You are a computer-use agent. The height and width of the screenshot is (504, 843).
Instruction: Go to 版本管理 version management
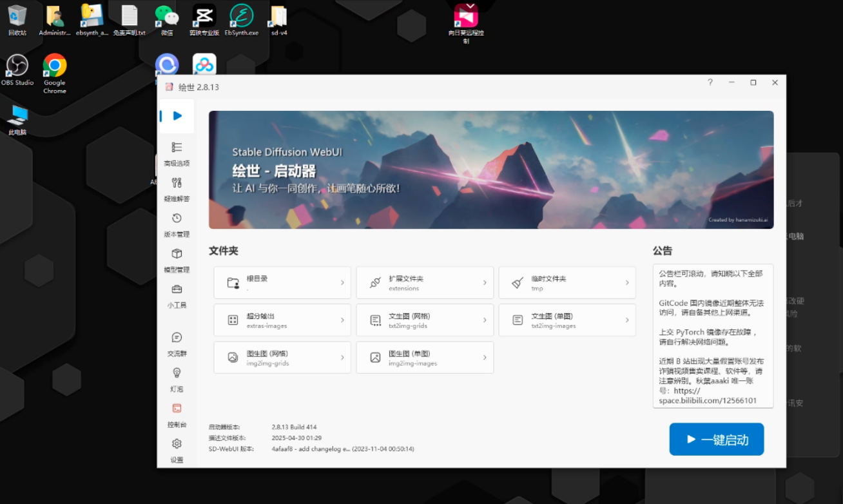click(177, 224)
